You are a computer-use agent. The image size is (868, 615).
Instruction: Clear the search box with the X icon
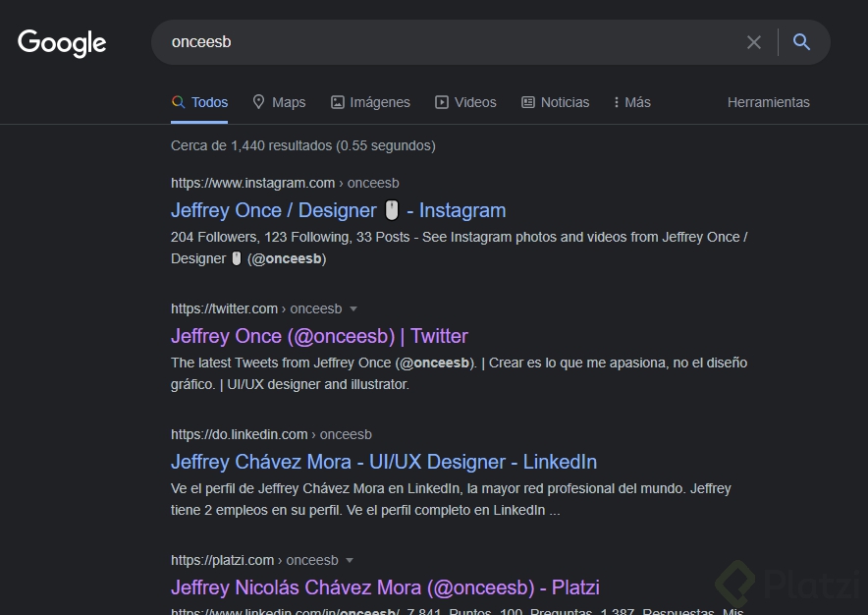click(753, 42)
